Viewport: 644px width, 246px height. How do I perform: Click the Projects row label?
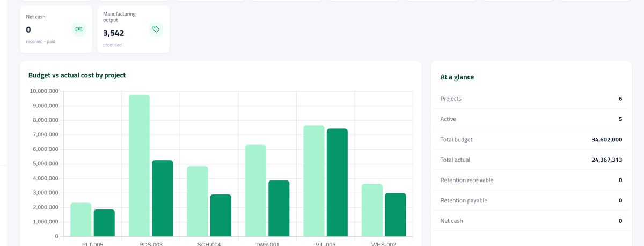pos(451,99)
